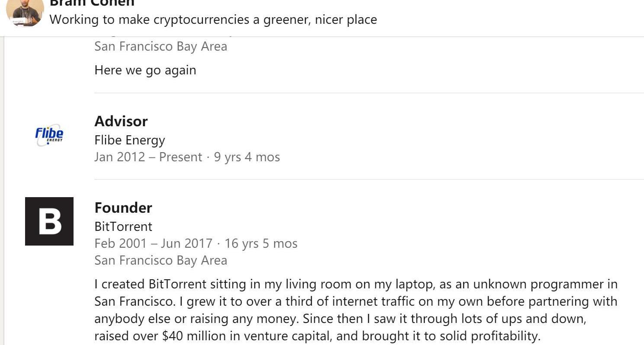Screen dimensions: 644x345
Task: Click the '$40 million in venture capital' line
Action: click(317, 336)
